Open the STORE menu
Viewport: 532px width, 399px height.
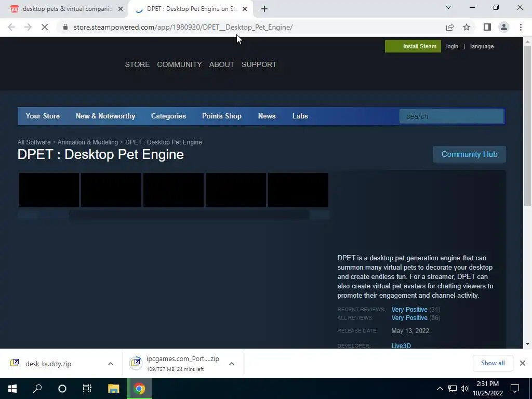pos(137,64)
